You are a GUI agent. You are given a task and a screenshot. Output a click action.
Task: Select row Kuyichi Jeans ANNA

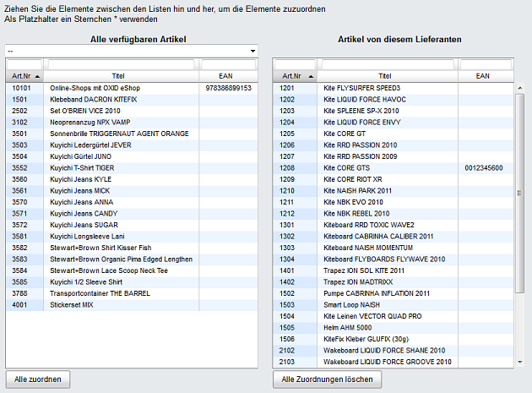coord(132,203)
